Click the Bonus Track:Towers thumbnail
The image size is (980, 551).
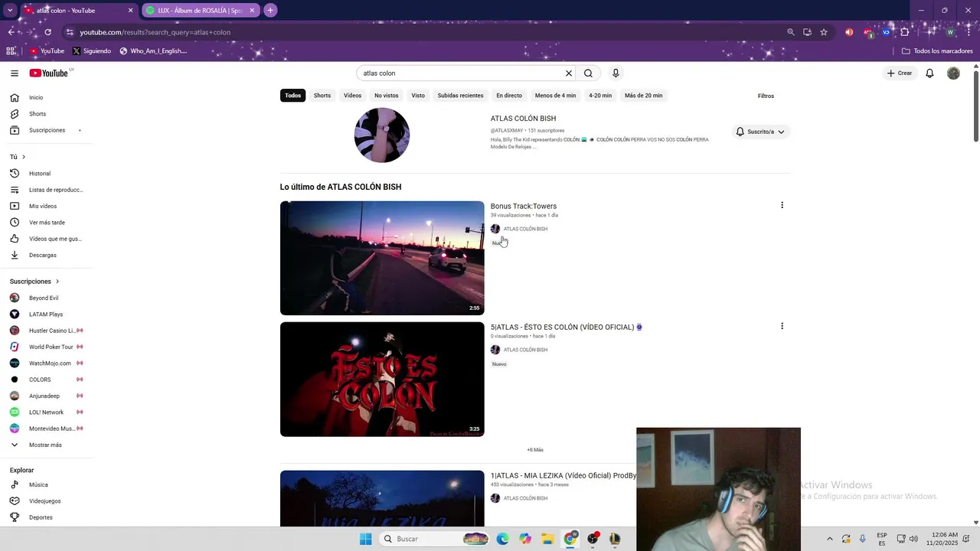pos(382,258)
